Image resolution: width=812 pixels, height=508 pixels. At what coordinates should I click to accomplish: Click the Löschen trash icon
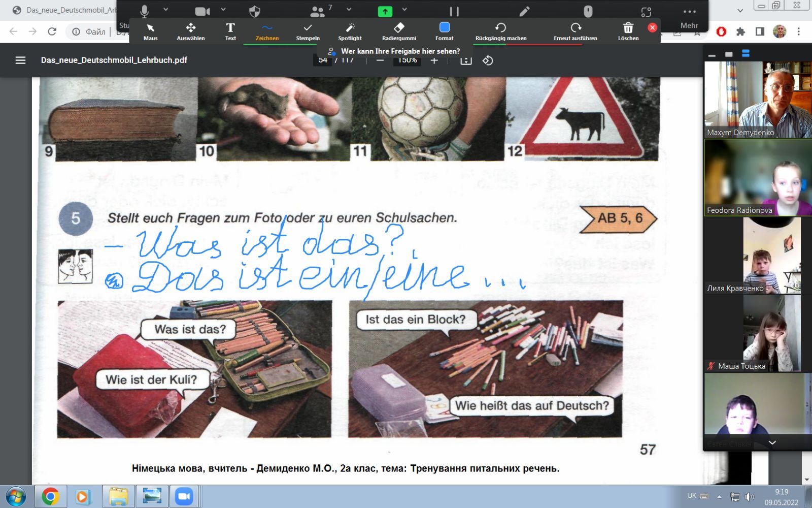point(628,31)
